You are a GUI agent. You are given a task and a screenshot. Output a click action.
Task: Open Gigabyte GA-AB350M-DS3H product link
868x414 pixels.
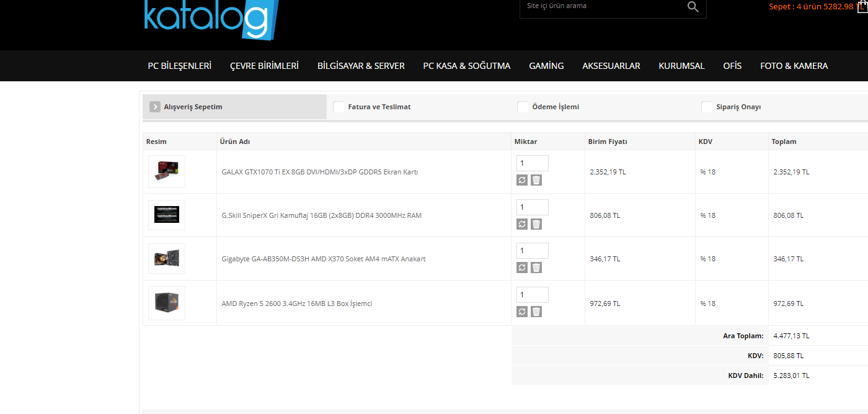tap(324, 259)
